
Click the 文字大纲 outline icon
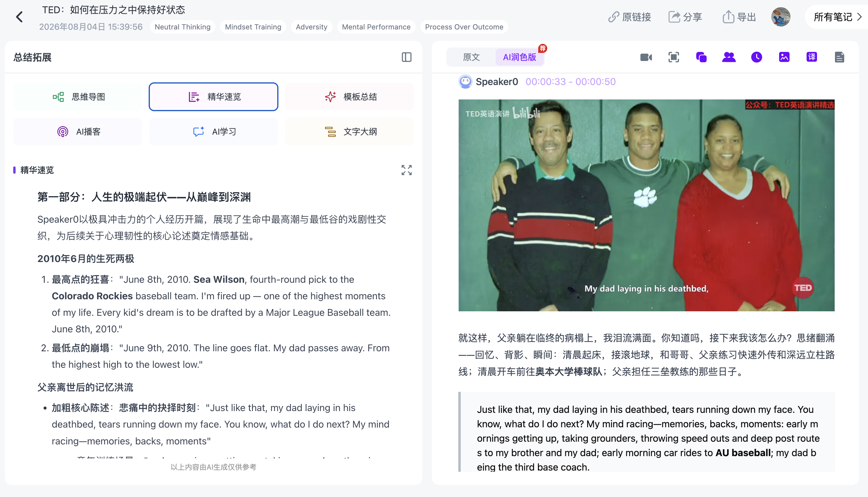pyautogui.click(x=330, y=131)
